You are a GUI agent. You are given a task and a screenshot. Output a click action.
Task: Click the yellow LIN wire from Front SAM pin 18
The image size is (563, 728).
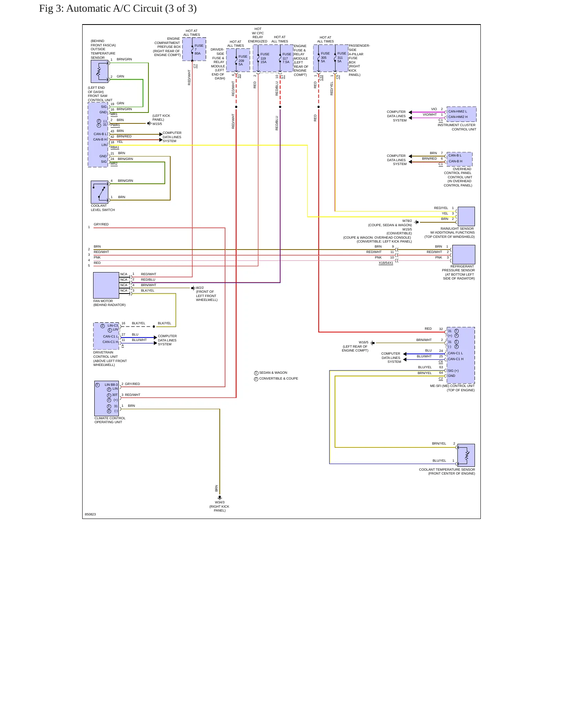(x=209, y=145)
